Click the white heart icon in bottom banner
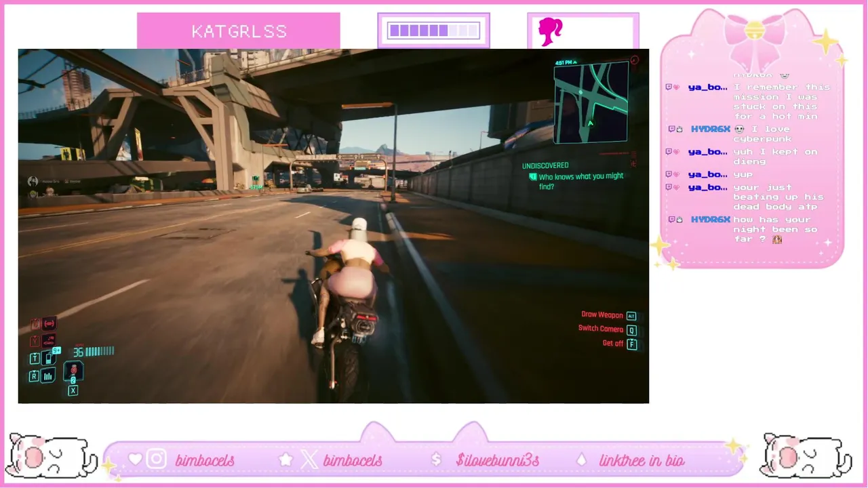 [x=135, y=460]
